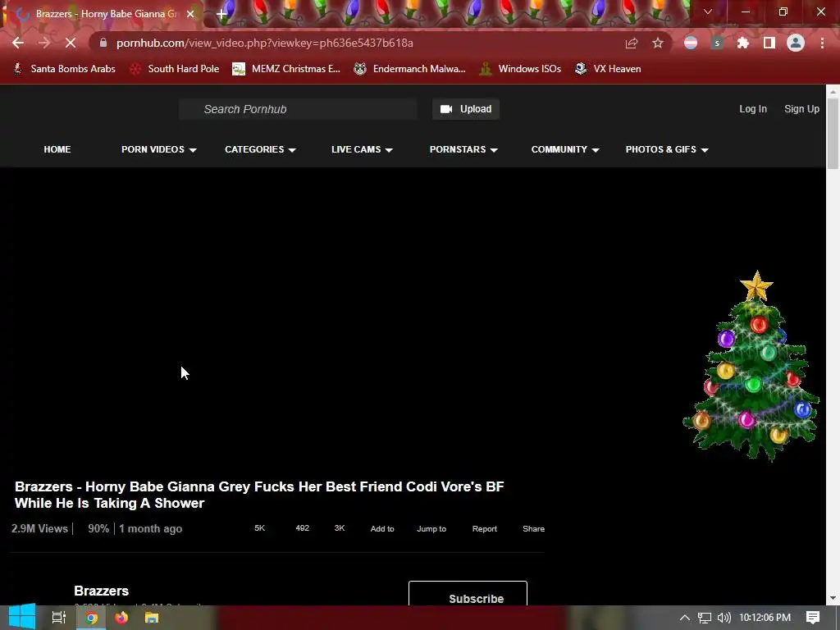Launch Firefox from the taskbar
Image resolution: width=840 pixels, height=630 pixels.
121,618
